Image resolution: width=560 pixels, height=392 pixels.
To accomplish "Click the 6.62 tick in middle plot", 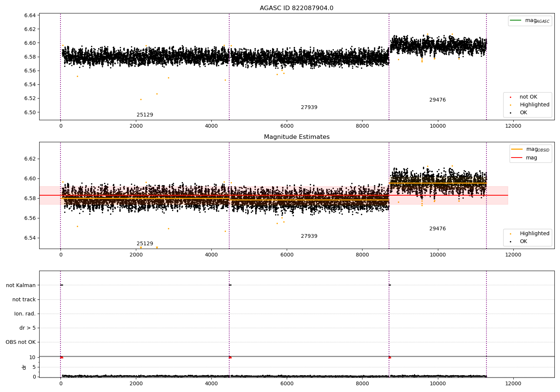I will pyautogui.click(x=30, y=159).
